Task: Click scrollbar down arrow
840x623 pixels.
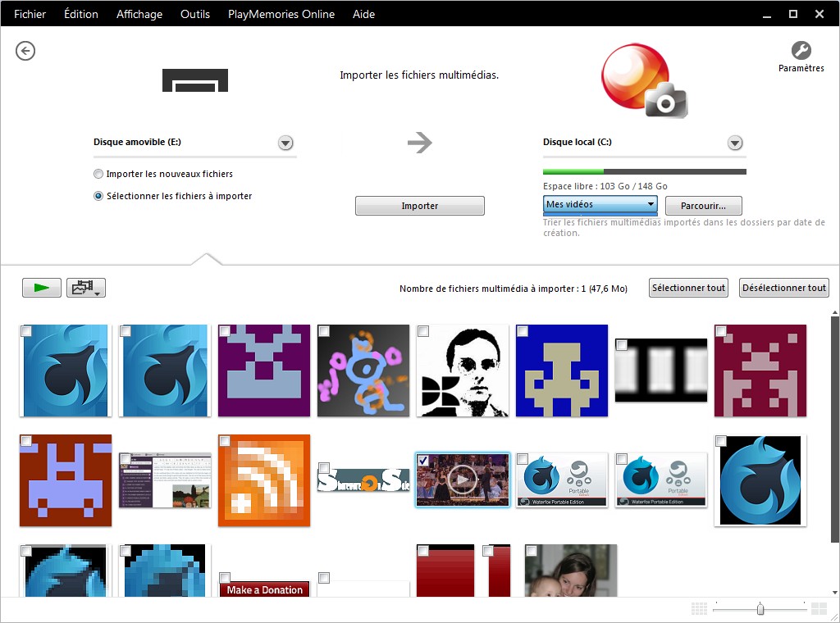Action: point(834,593)
